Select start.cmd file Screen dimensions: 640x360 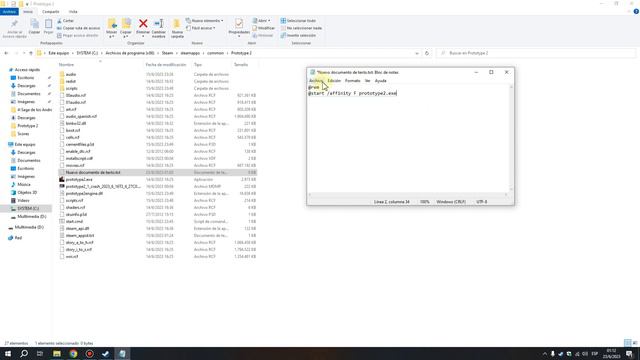pyautogui.click(x=74, y=222)
